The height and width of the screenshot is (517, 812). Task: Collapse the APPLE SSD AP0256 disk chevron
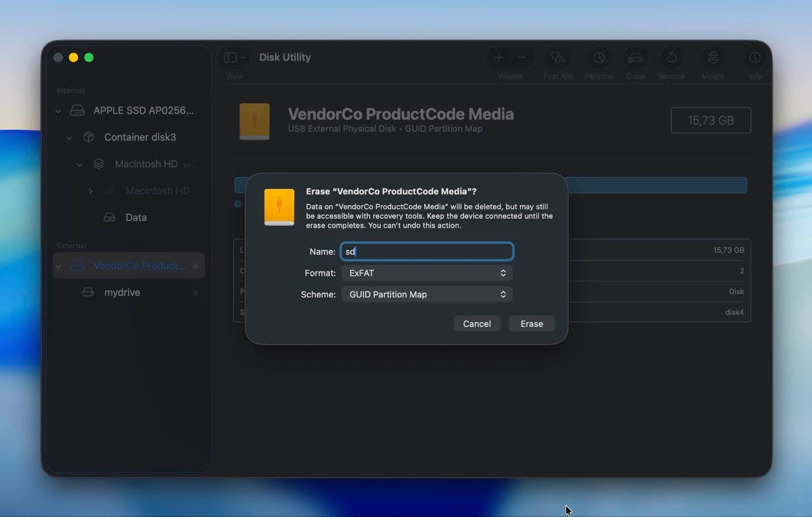click(x=58, y=111)
